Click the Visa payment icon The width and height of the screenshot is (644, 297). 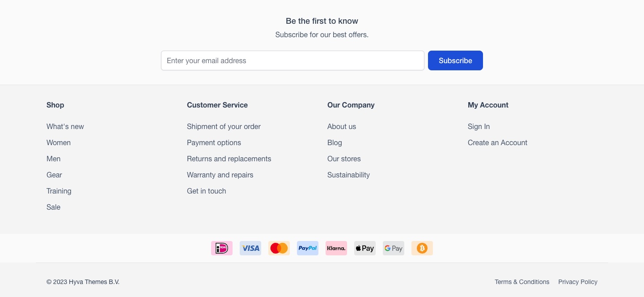250,248
